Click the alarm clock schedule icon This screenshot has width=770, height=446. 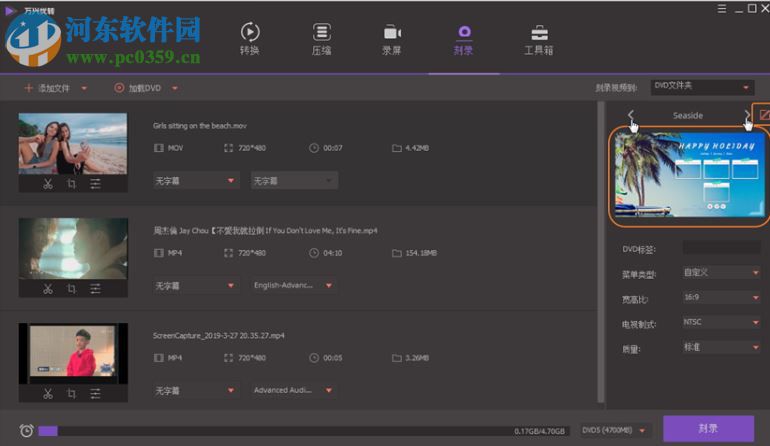(27, 431)
